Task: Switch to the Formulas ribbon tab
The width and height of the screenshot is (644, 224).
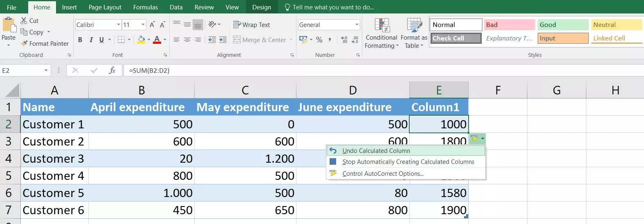Action: pyautogui.click(x=145, y=7)
